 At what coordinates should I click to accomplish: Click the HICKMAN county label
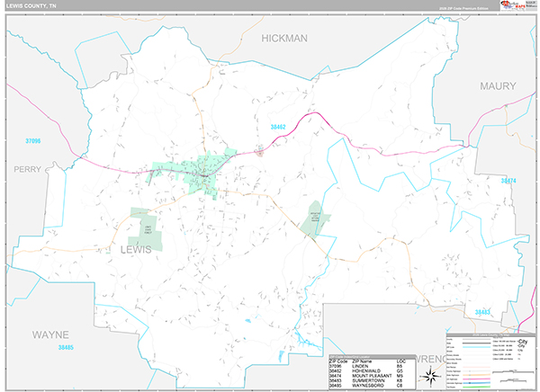tap(284, 38)
